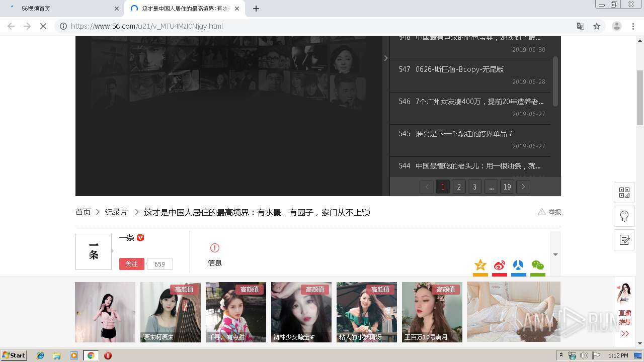
Task: Expand the video info dropdown arrow
Action: coord(555,254)
